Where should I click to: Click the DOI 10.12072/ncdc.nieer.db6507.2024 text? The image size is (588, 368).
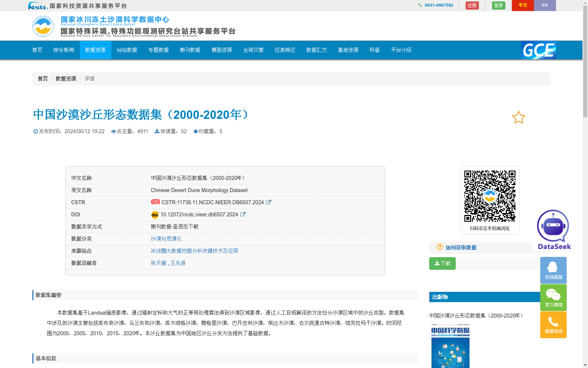pos(199,215)
